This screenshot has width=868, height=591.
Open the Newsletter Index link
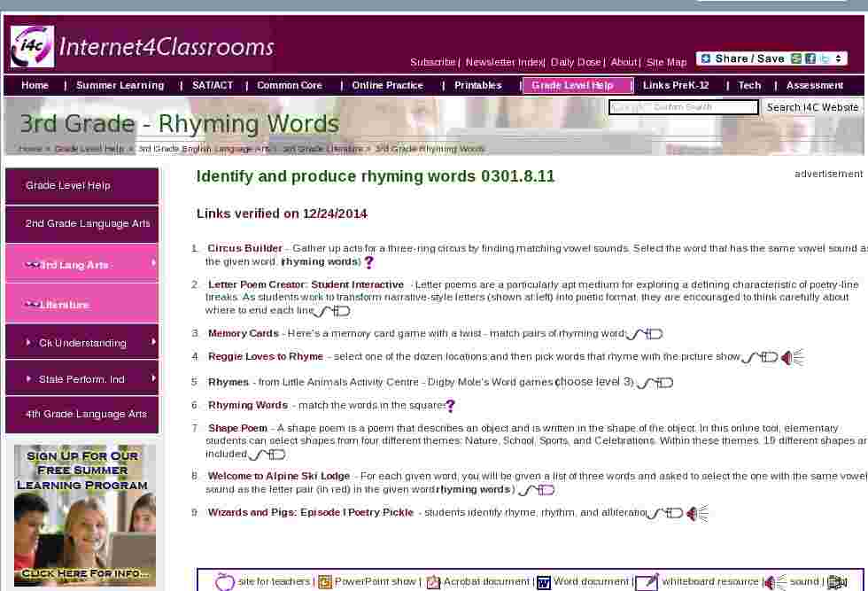pos(504,63)
